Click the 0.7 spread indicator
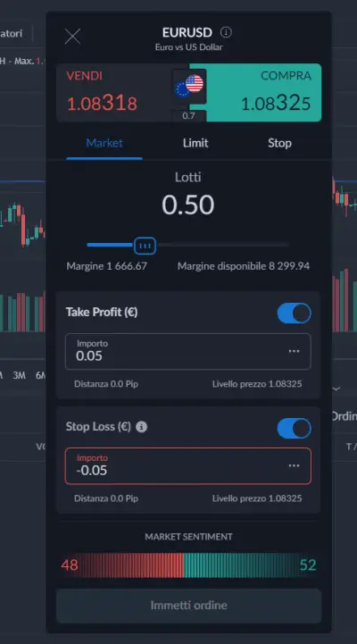The image size is (357, 644). pos(188,116)
